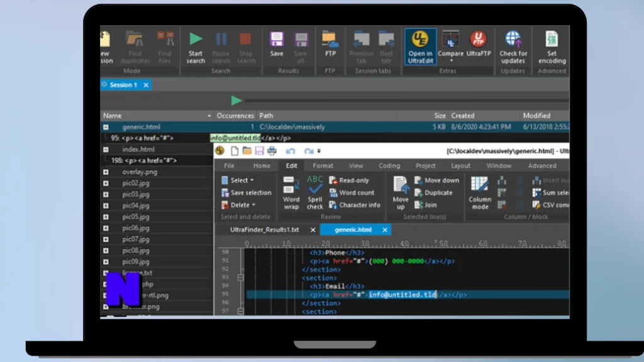The width and height of the screenshot is (644, 362).
Task: Close the generic.html editor tab
Action: point(384,230)
